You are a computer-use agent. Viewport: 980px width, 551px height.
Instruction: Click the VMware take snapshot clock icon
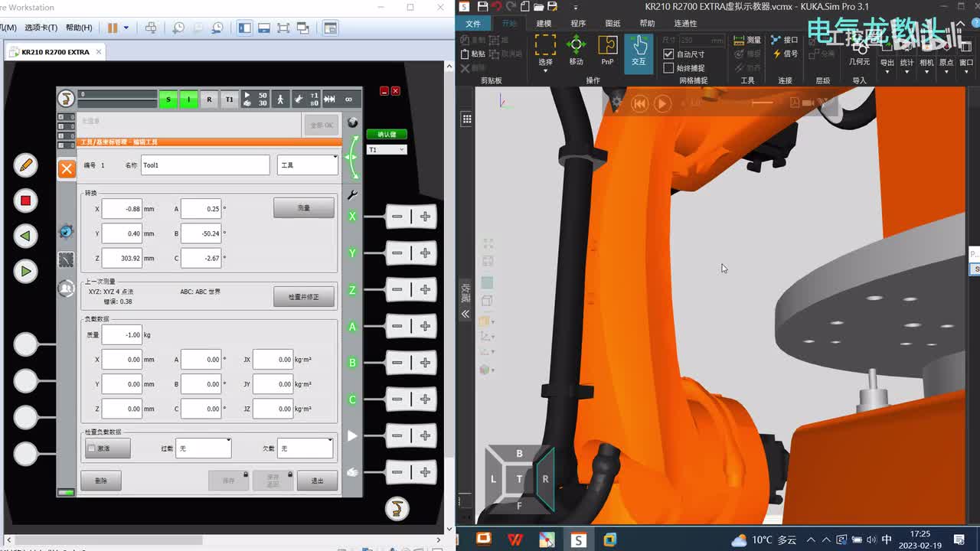tap(178, 28)
